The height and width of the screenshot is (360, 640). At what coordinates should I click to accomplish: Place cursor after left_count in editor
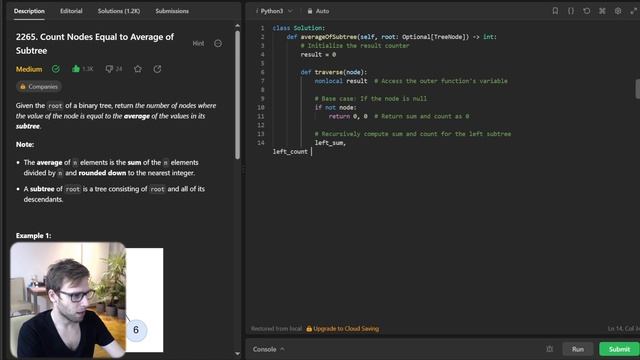pyautogui.click(x=309, y=151)
